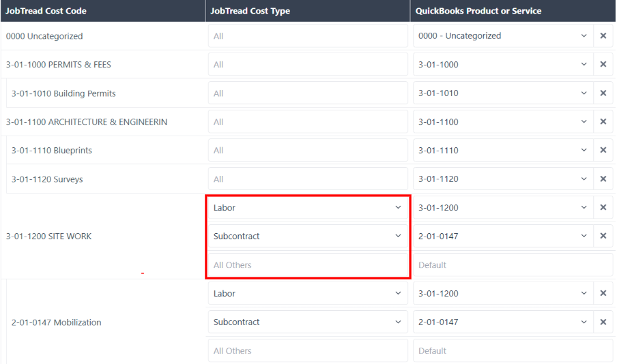Delete the Mobilization Subcontract mapping row
This screenshot has width=617, height=364.
[603, 322]
